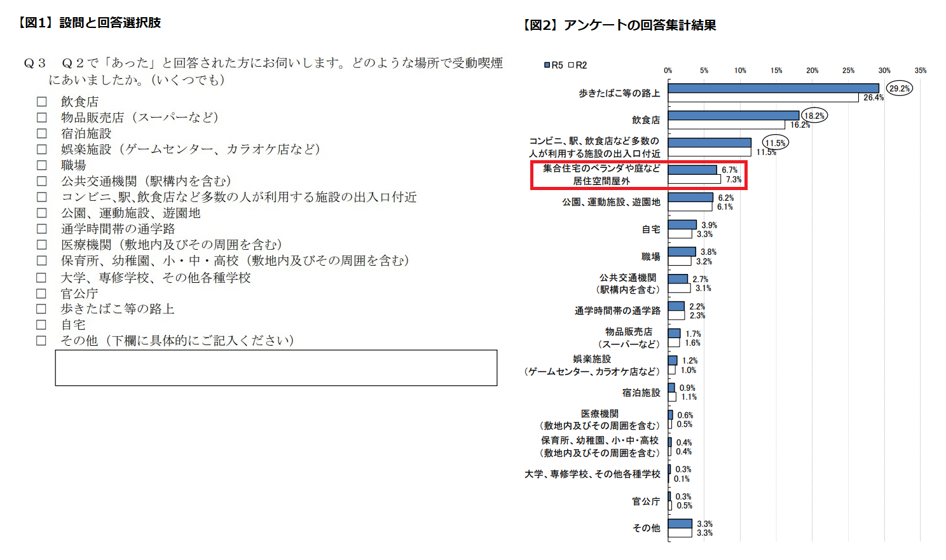
Task: Tick the 自宅 checkbox
Action: pyautogui.click(x=41, y=325)
